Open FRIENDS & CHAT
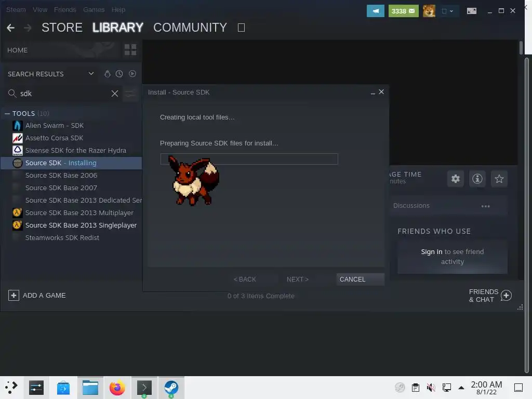 click(490, 296)
